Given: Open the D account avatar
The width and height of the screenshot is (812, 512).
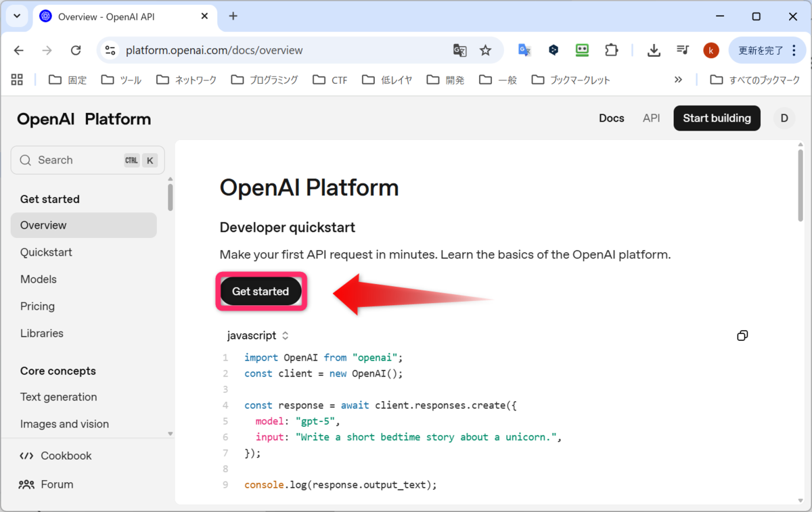Looking at the screenshot, I should pyautogui.click(x=784, y=118).
